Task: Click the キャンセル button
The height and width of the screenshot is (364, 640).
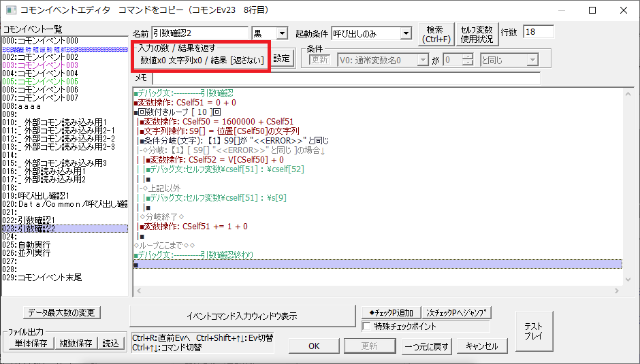Action: pyautogui.click(x=482, y=346)
